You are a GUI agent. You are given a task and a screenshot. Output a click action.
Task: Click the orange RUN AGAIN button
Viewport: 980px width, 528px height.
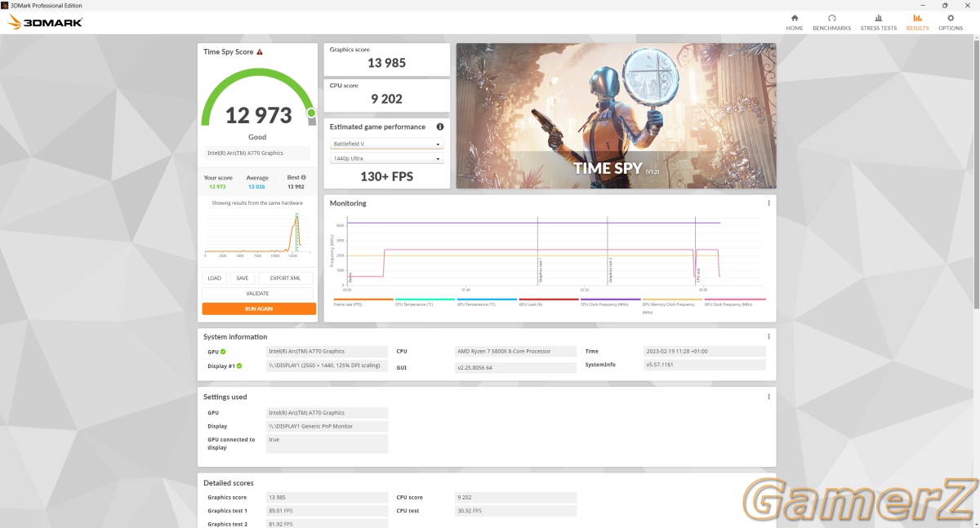(x=259, y=308)
